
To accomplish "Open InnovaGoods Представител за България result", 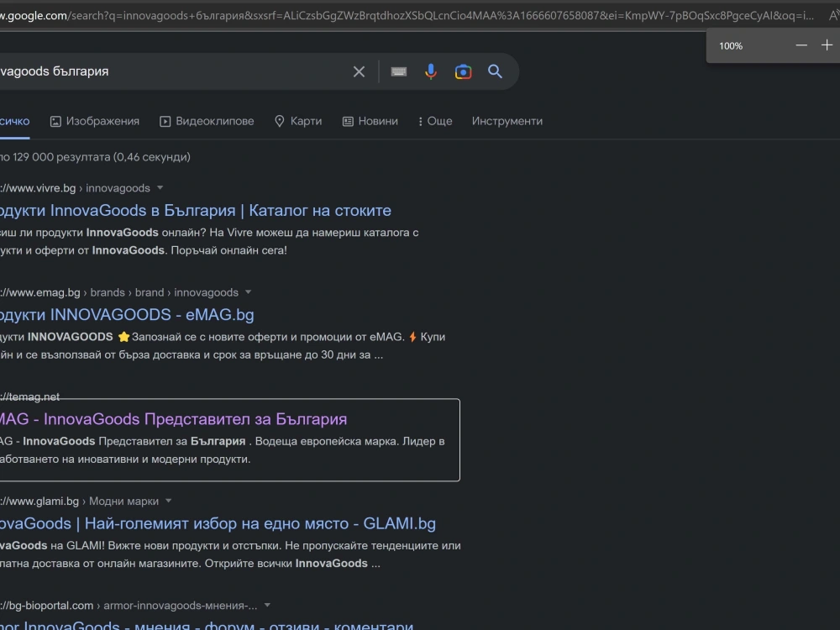I will [174, 419].
